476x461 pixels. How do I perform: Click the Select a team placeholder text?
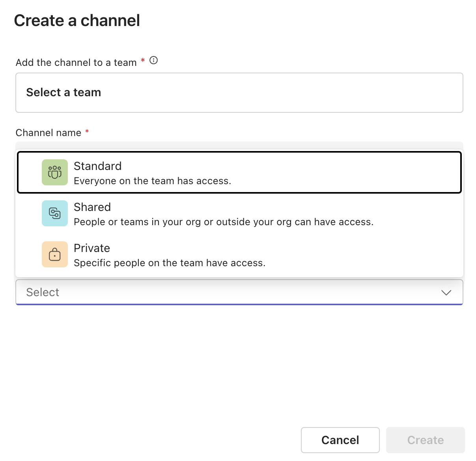tap(63, 92)
